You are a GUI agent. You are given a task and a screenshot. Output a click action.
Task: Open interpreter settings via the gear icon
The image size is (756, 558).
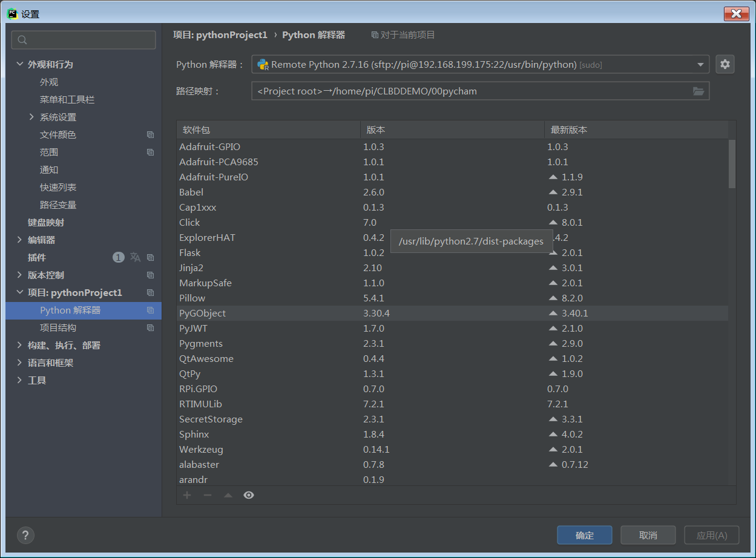click(x=725, y=64)
